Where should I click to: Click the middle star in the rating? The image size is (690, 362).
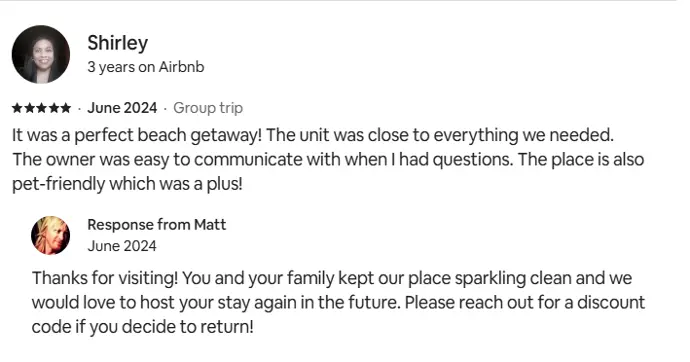pos(41,108)
